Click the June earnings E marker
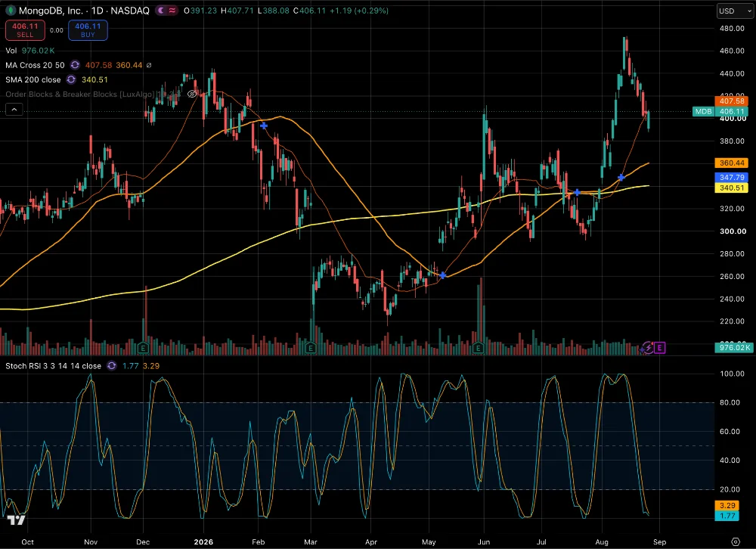 click(x=479, y=347)
